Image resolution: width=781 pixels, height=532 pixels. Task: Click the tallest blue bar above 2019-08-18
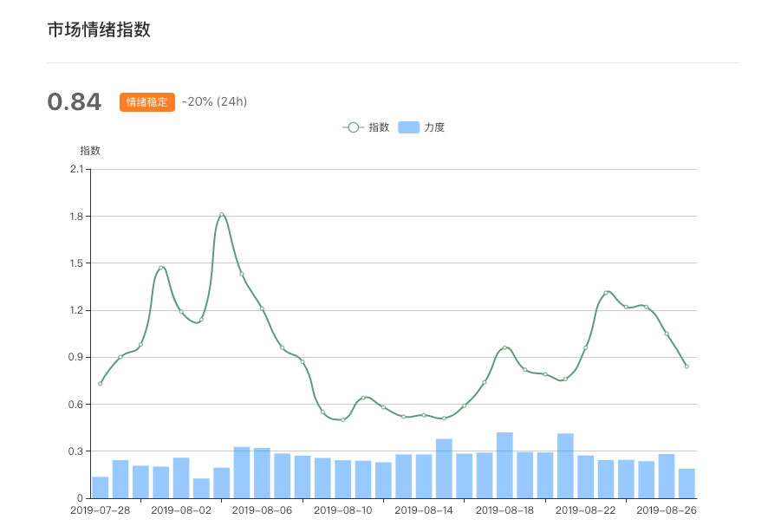pos(504,464)
